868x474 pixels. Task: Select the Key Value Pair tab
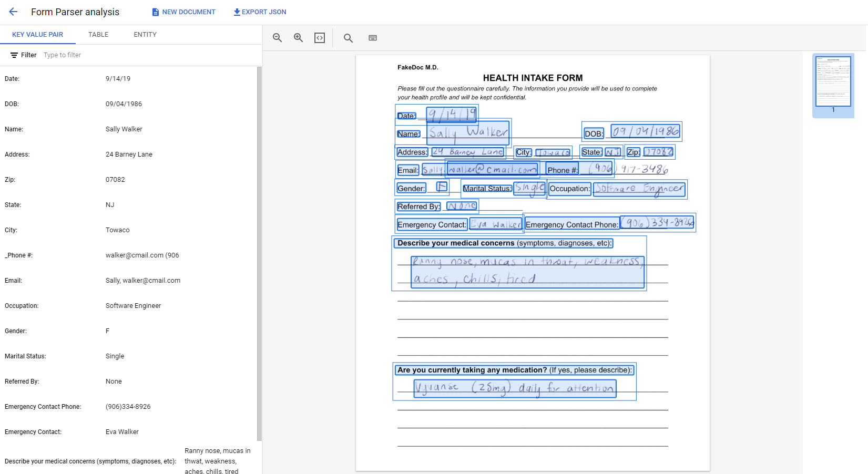coord(37,35)
